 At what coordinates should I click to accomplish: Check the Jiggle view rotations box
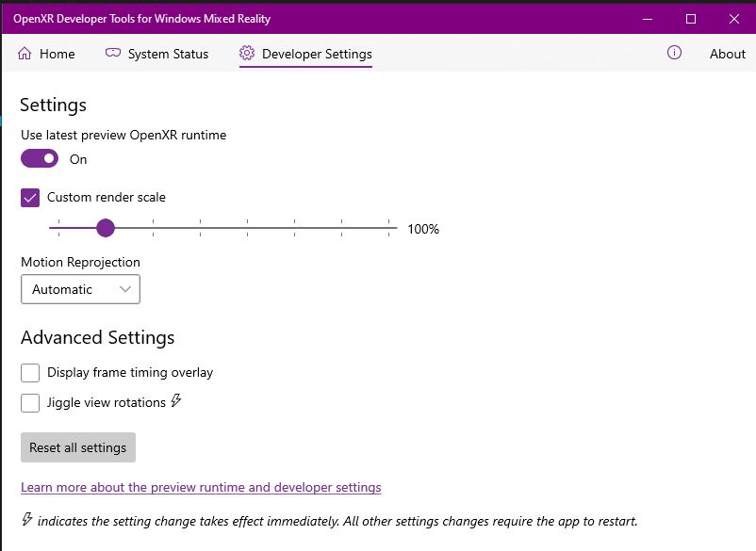(30, 403)
